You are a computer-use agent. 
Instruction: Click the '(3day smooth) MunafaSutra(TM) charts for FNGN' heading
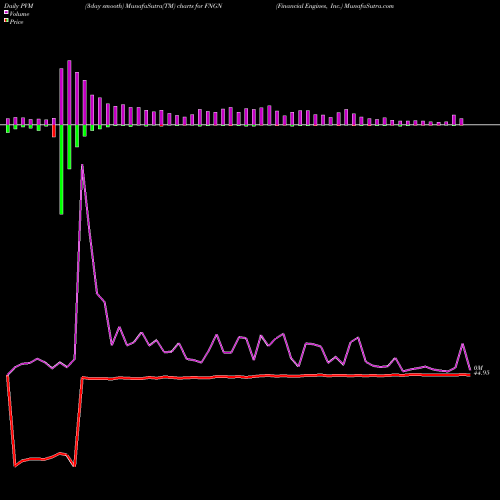coord(153,6)
